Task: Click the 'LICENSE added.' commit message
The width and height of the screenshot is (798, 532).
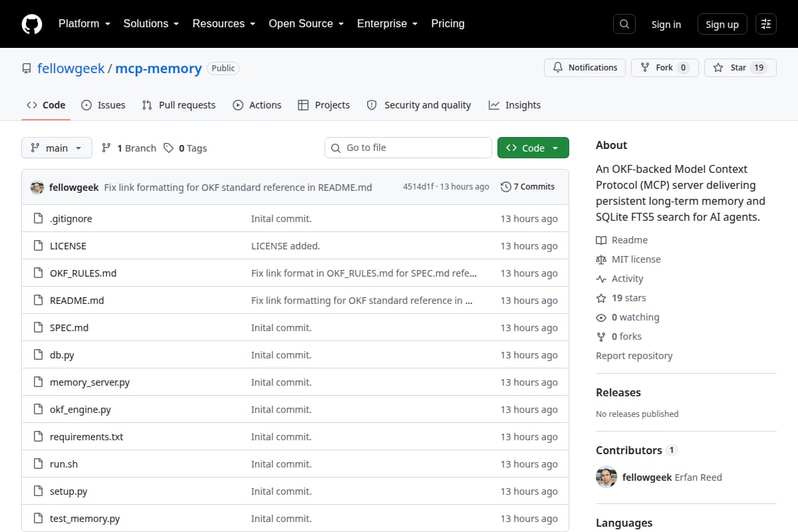Action: click(x=285, y=246)
